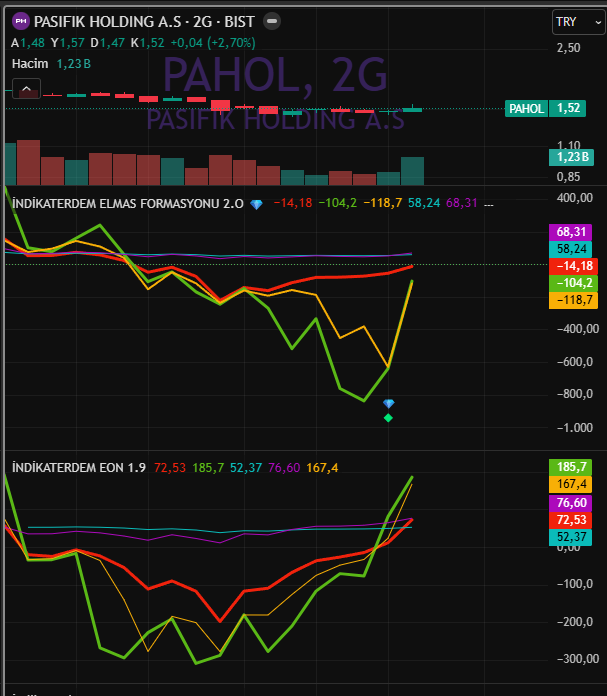Click the grey minus circle beside BIST
This screenshot has width=607, height=696.
tap(272, 21)
